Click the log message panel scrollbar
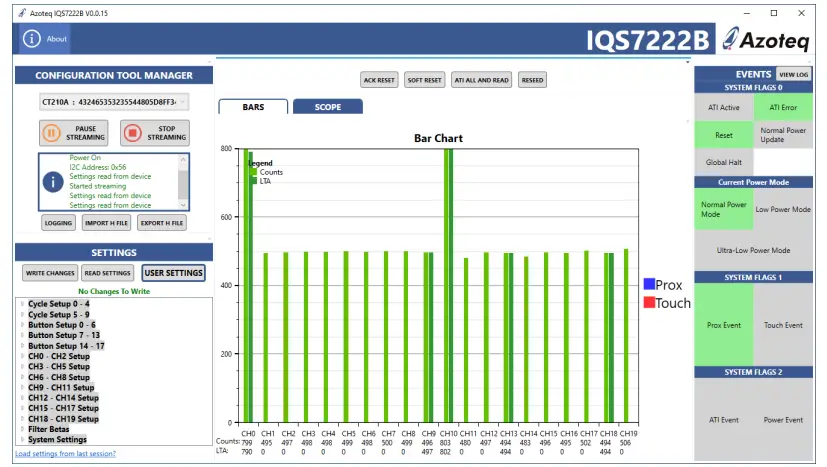827x467 pixels. [x=182, y=180]
